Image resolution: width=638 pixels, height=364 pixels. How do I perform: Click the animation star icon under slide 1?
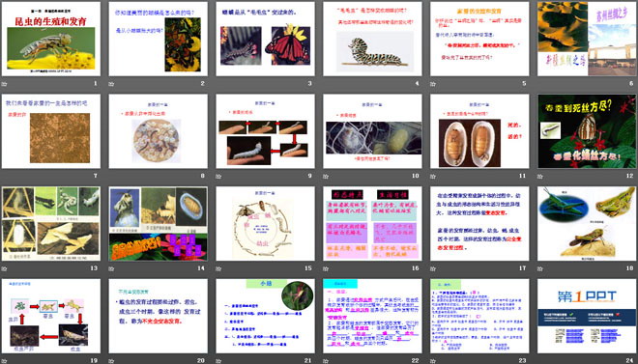click(5, 84)
